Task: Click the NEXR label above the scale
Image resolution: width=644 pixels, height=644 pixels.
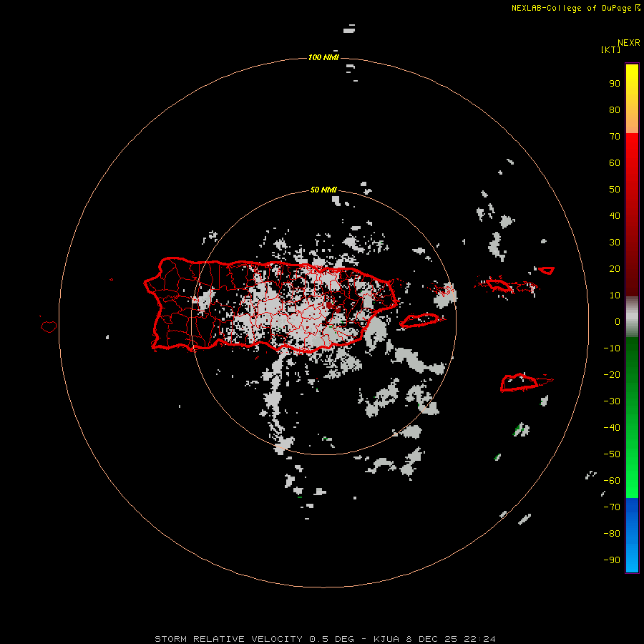Action: point(628,43)
